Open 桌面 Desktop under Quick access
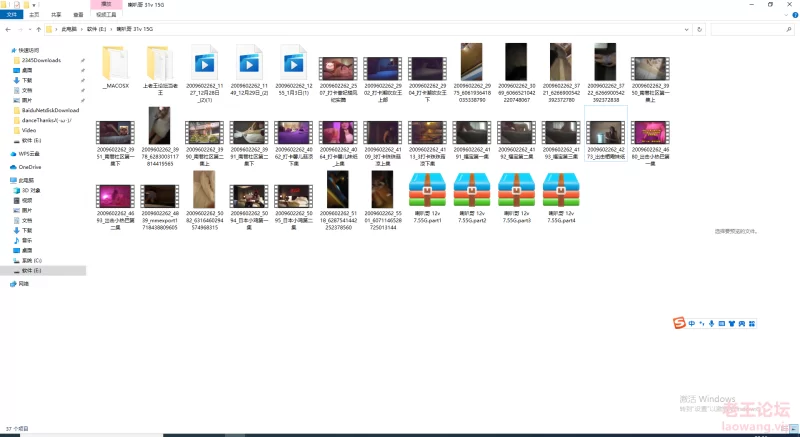 pyautogui.click(x=23, y=70)
